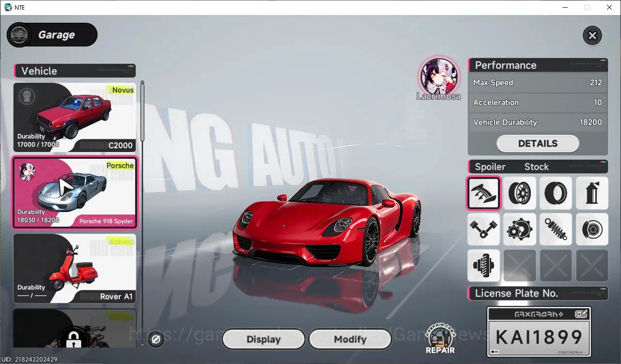Click the Modify button
621x364 pixels.
[x=350, y=339]
